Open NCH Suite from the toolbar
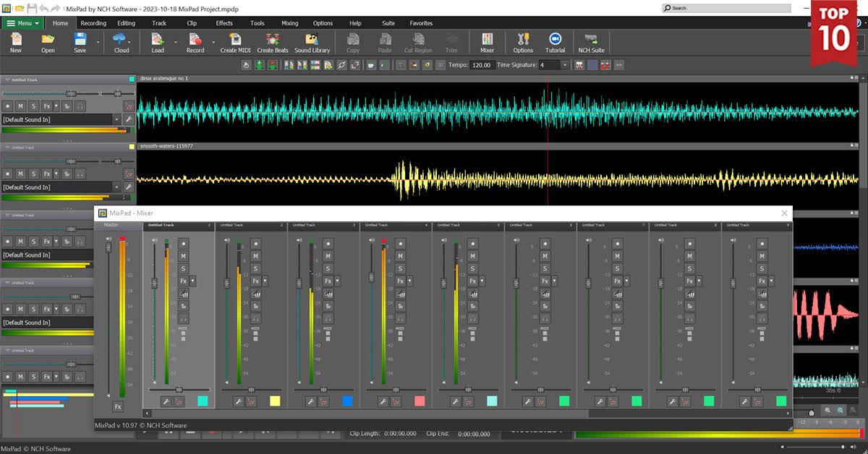The height and width of the screenshot is (454, 868). click(590, 43)
